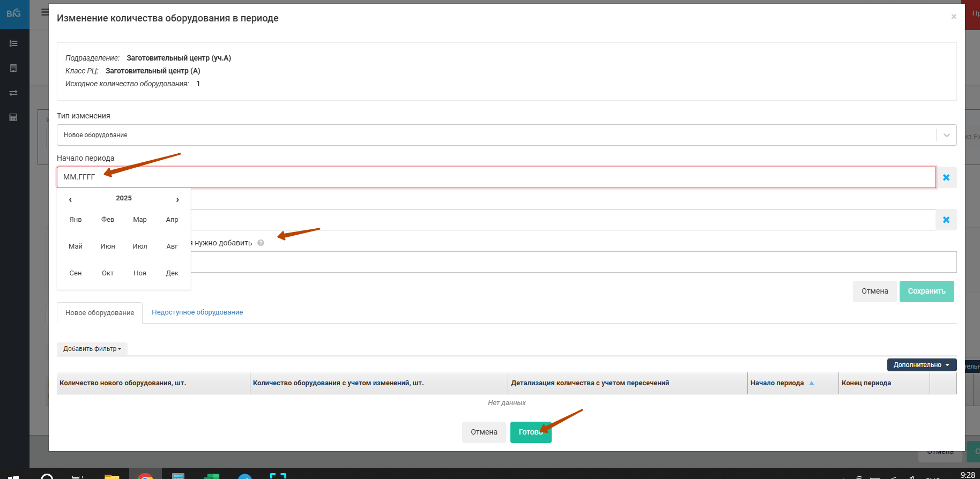The height and width of the screenshot is (479, 980).
Task: Focus the quantity-to-add input field
Action: (574, 262)
